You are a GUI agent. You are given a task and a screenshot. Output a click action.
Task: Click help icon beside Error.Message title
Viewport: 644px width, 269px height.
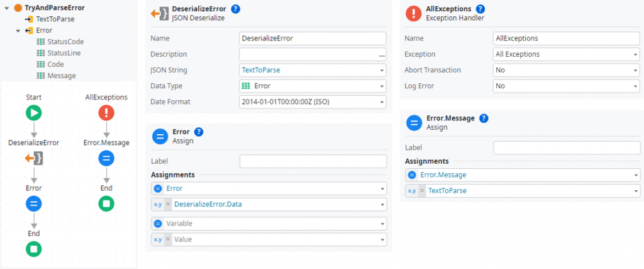484,118
